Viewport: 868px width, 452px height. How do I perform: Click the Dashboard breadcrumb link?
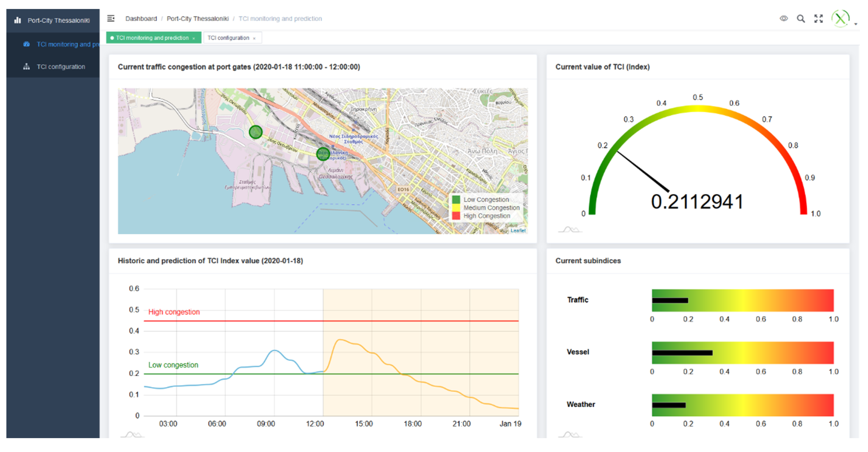pos(141,19)
